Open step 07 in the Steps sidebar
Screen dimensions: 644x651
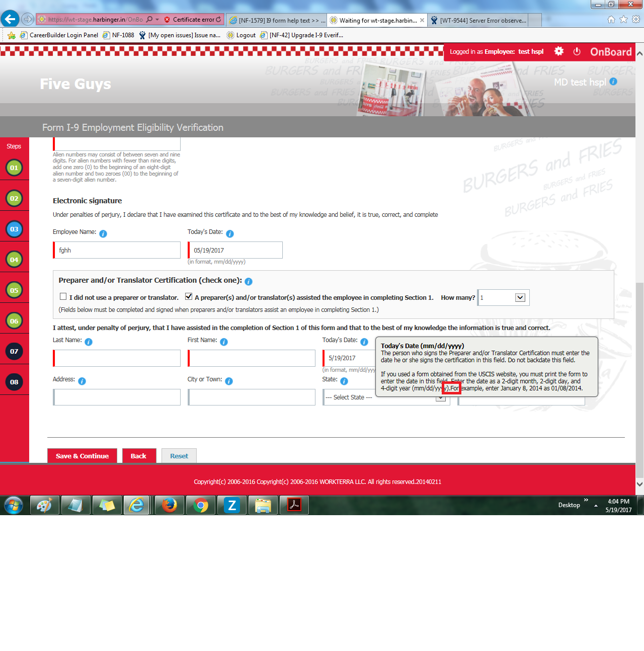14,351
